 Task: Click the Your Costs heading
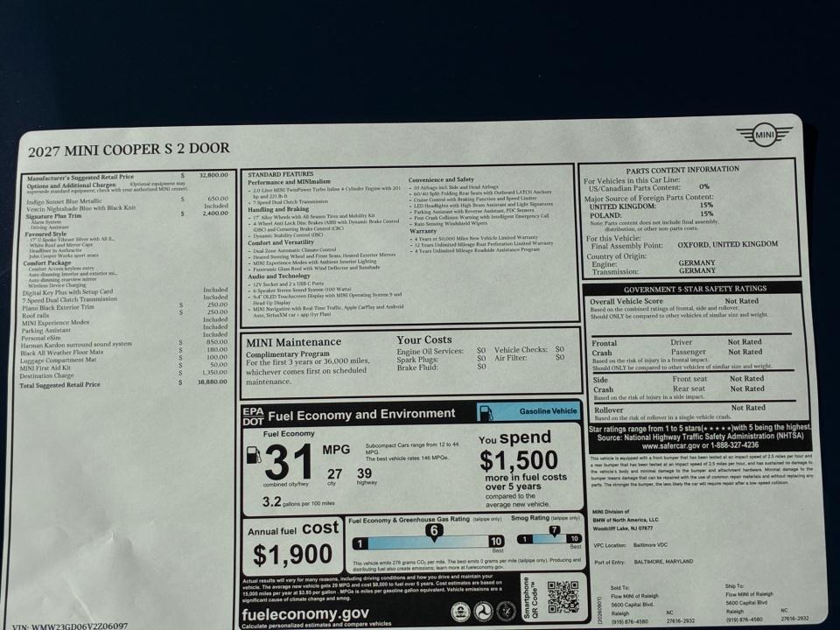point(424,339)
